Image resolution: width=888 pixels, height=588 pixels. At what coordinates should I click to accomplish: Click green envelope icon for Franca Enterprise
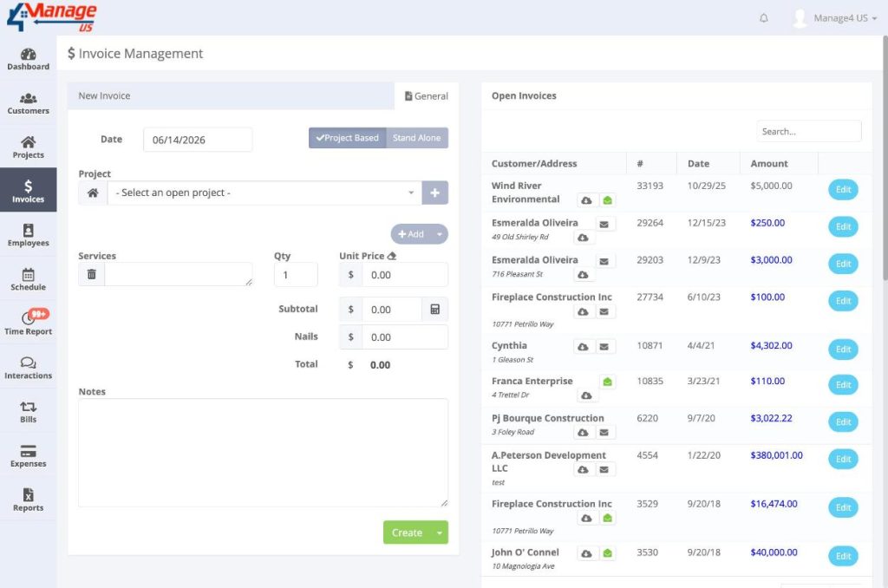click(x=607, y=382)
